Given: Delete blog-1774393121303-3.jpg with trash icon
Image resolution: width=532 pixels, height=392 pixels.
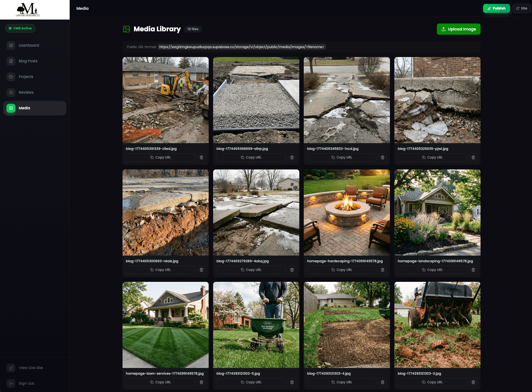Looking at the screenshot, I should 473,382.
